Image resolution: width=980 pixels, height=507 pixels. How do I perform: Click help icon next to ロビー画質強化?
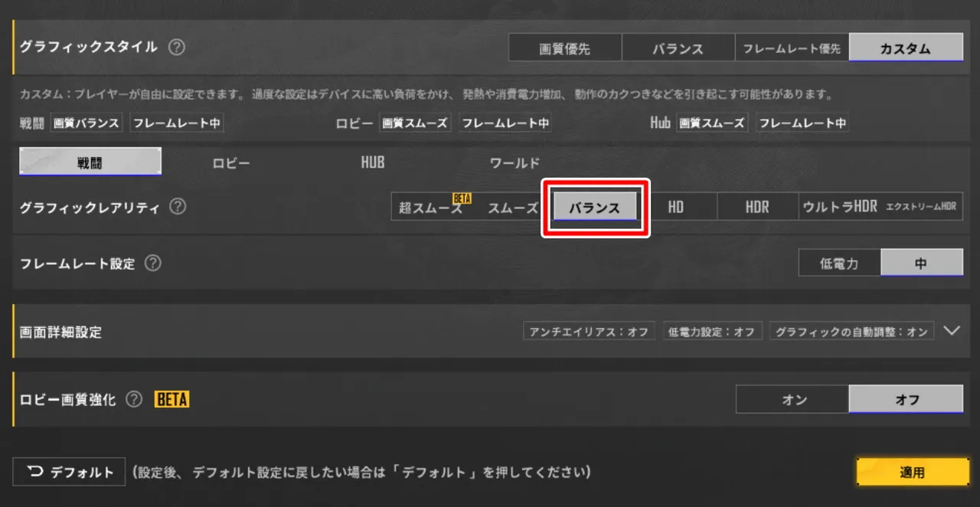[x=134, y=399]
